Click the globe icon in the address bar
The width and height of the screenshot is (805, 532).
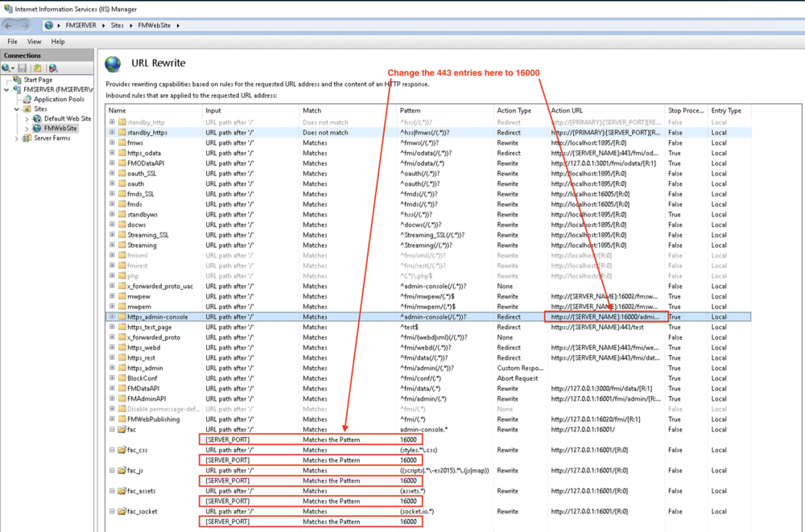point(49,25)
